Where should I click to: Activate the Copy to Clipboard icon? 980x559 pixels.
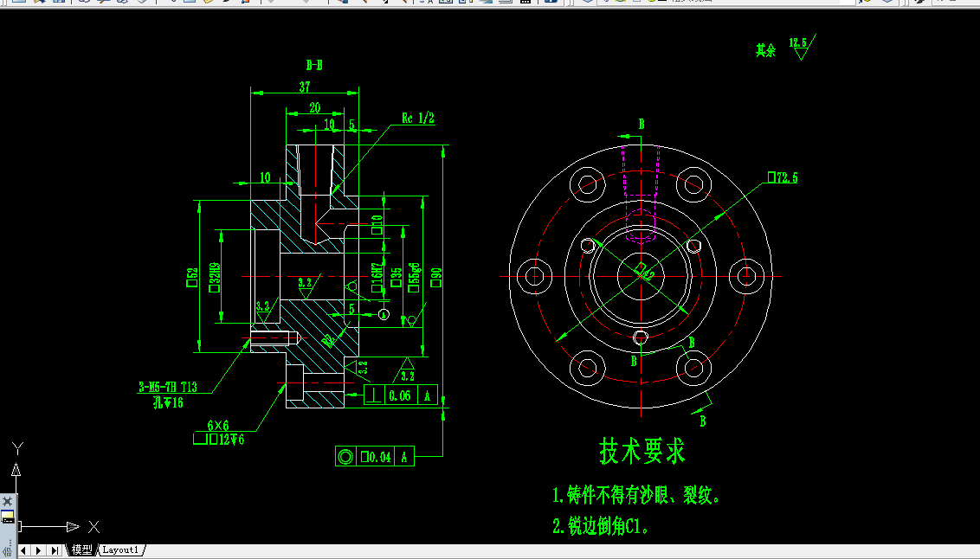click(x=190, y=4)
